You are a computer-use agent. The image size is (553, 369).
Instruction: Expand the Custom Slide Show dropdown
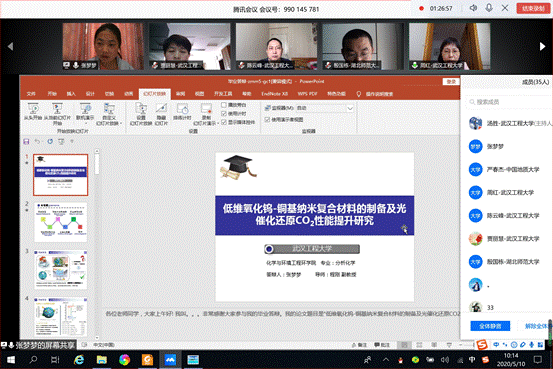pyautogui.click(x=121, y=123)
